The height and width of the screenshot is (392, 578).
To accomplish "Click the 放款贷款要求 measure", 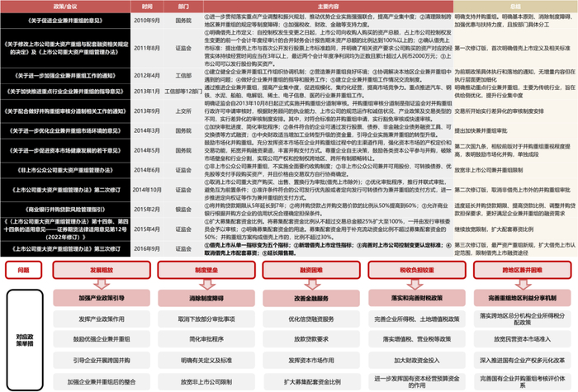I will 311,339.
